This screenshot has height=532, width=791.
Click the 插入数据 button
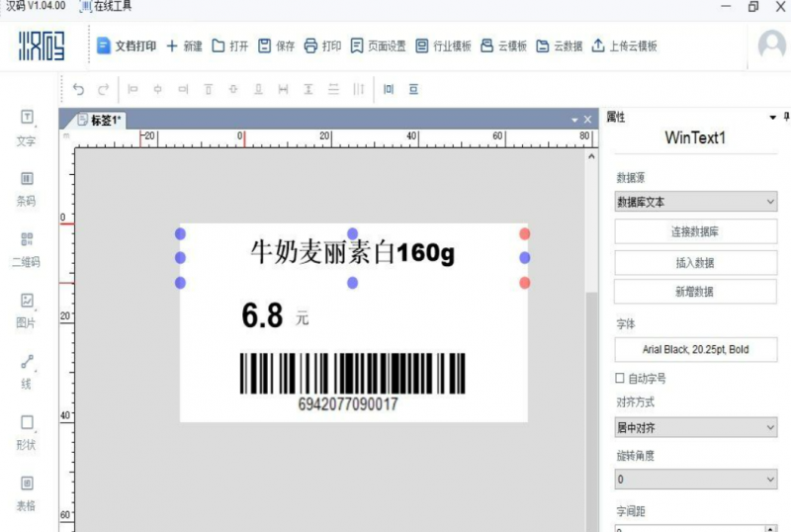tap(696, 262)
